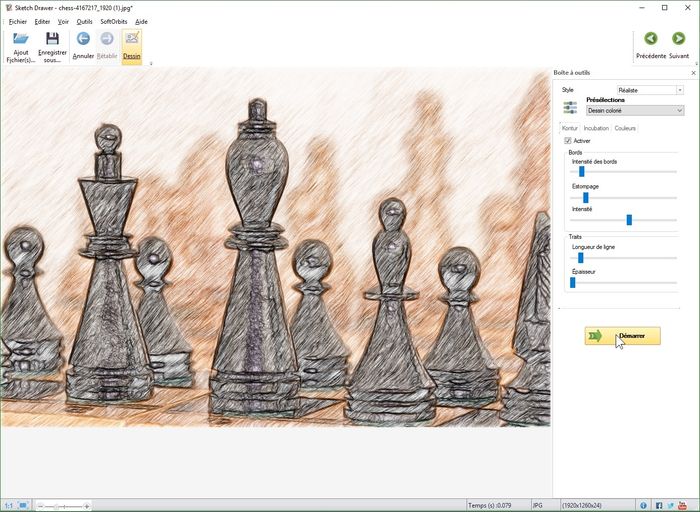Image resolution: width=700 pixels, height=512 pixels.
Task: Click the Intensité slider handle
Action: coord(629,219)
